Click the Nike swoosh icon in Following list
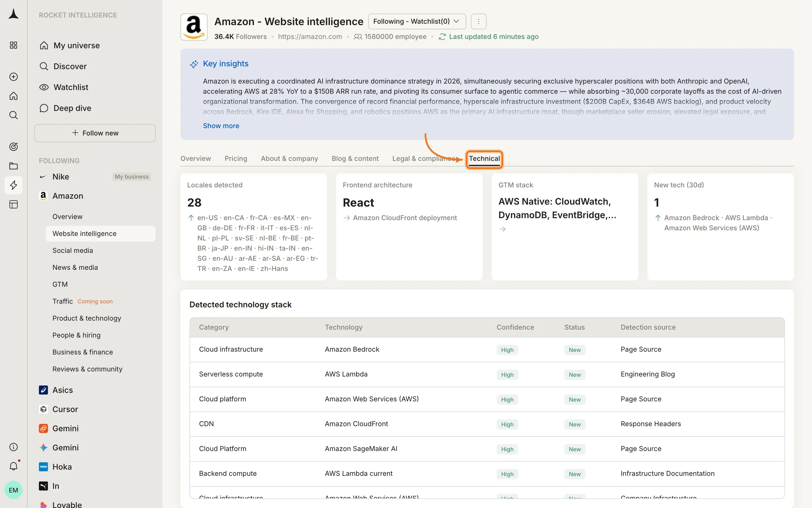 click(x=43, y=177)
